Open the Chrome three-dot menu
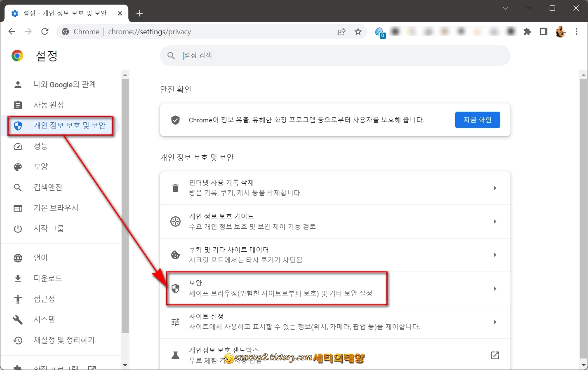 point(576,31)
